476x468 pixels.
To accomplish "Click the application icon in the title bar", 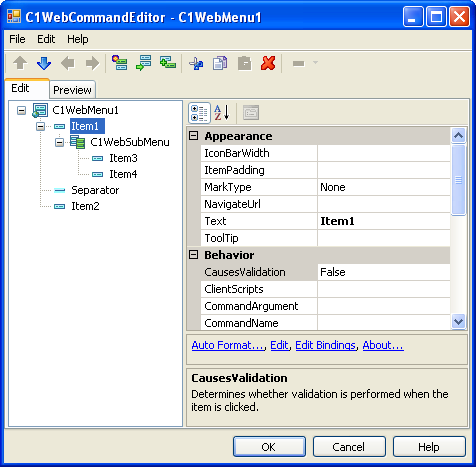I will (14, 16).
